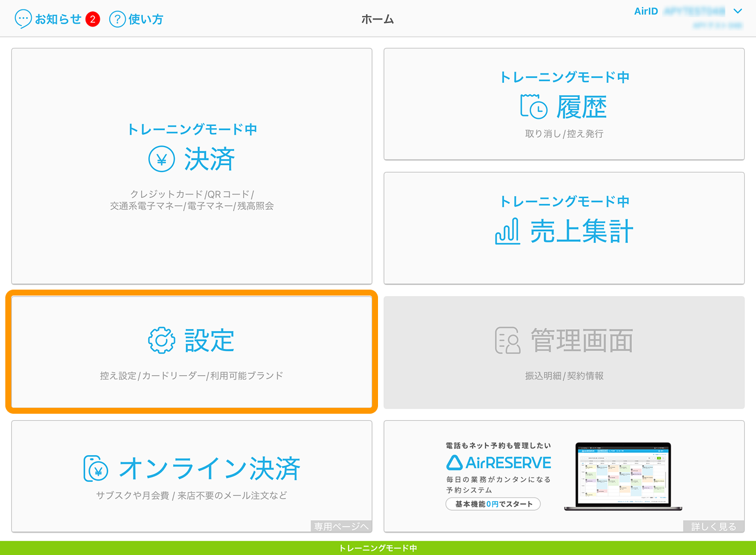Click the お知らせ speech bubble icon
This screenshot has height=555, width=756.
click(x=23, y=19)
